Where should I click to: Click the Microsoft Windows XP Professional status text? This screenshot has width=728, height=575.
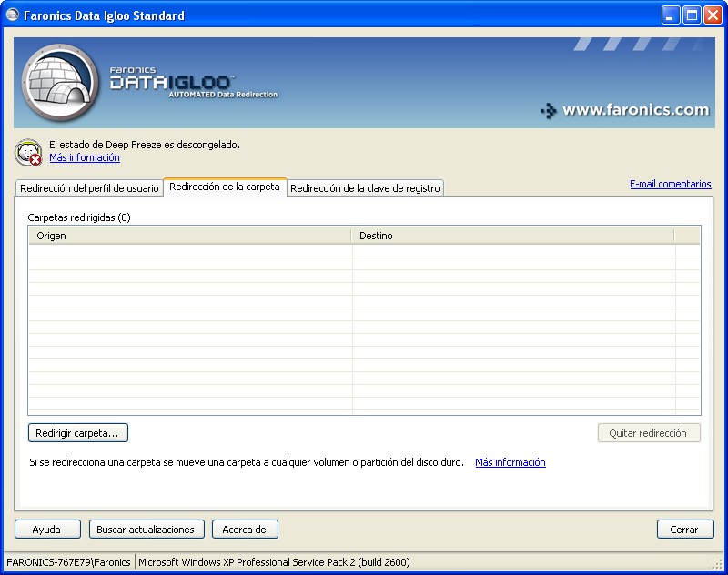click(x=274, y=562)
